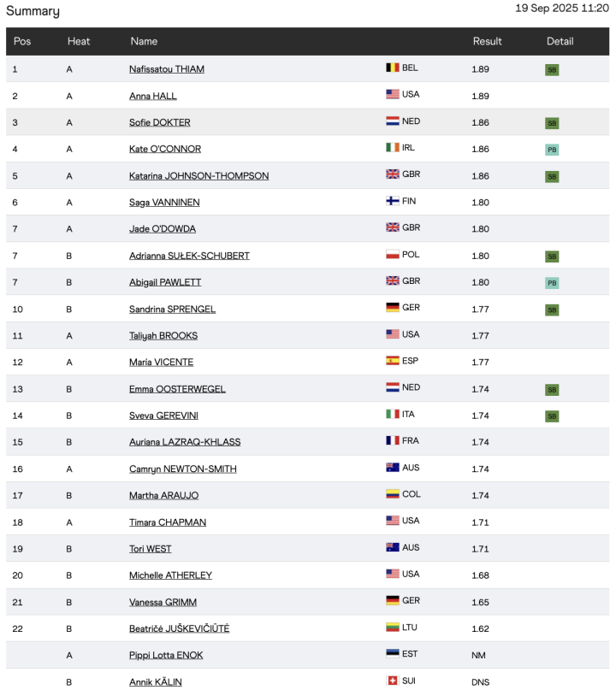Select the PB badge next to Abigail PAWLETT
This screenshot has width=616, height=696.
coord(552,280)
